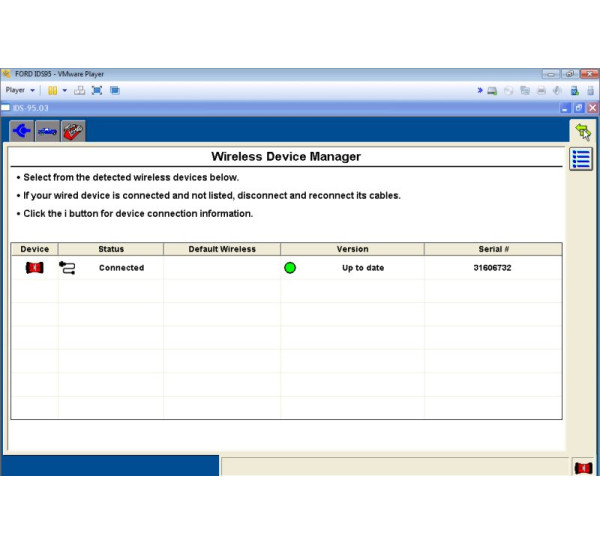This screenshot has height=545, width=600.
Task: Select the red toolbox tab
Action: (72, 131)
